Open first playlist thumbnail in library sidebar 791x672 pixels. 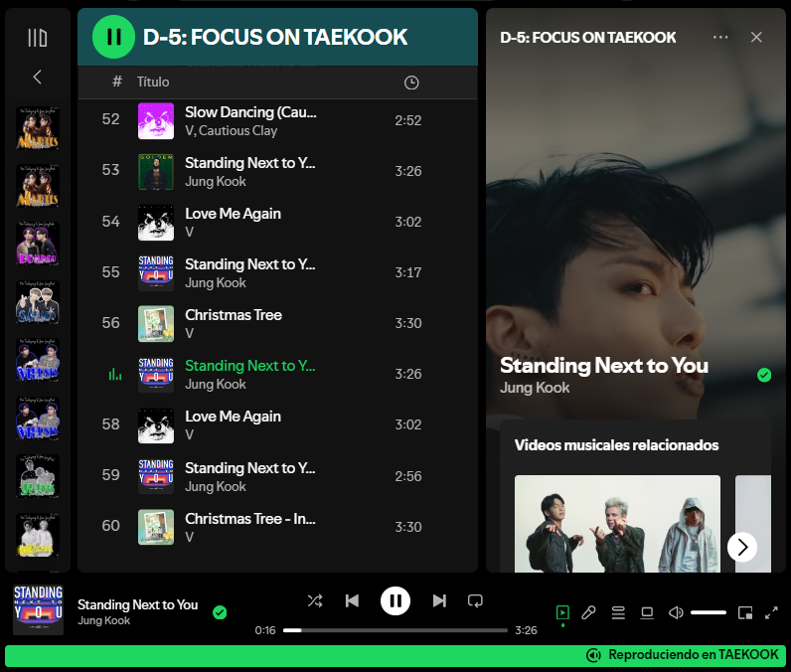point(38,128)
